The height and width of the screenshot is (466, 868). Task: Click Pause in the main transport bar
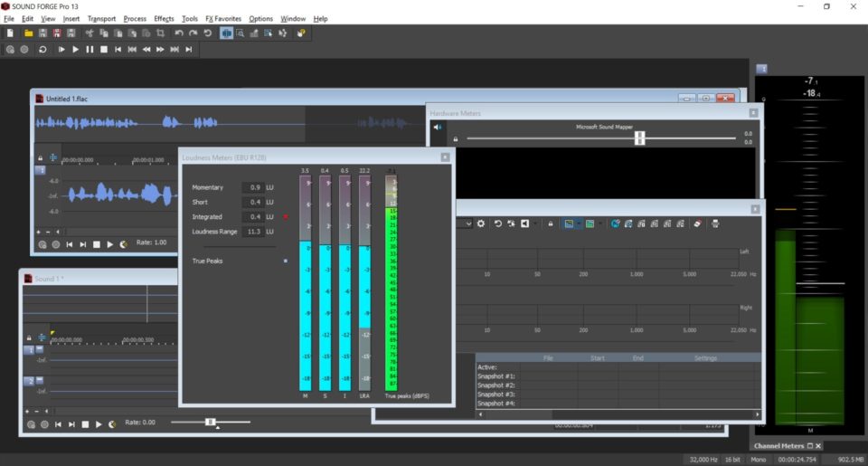tap(90, 50)
